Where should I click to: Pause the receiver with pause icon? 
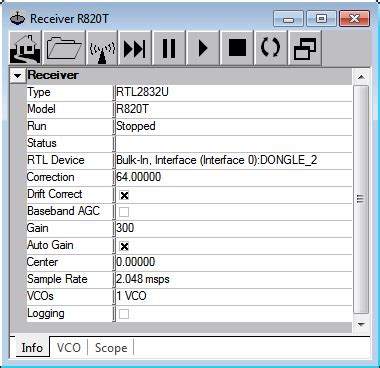[169, 48]
